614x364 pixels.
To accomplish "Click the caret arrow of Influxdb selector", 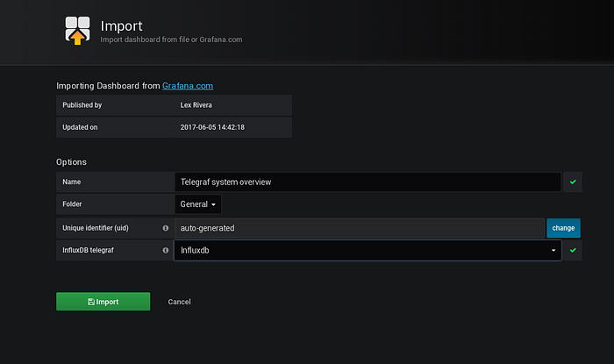I will tap(553, 251).
